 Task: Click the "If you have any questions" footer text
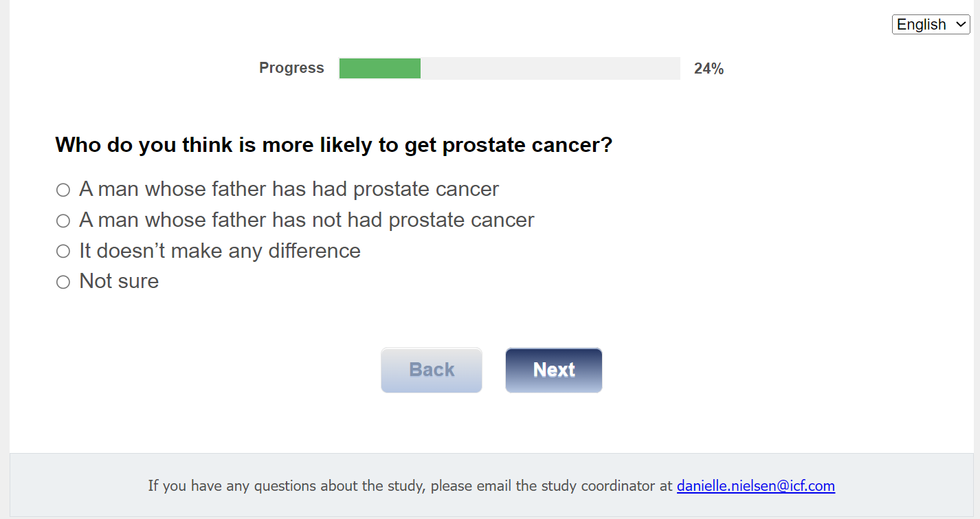coord(410,486)
